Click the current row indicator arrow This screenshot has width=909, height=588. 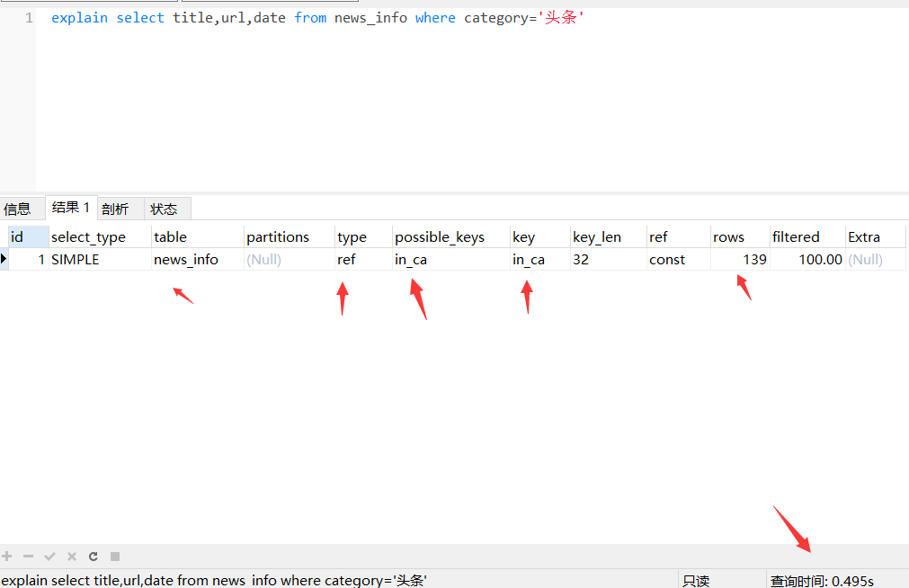[4, 259]
